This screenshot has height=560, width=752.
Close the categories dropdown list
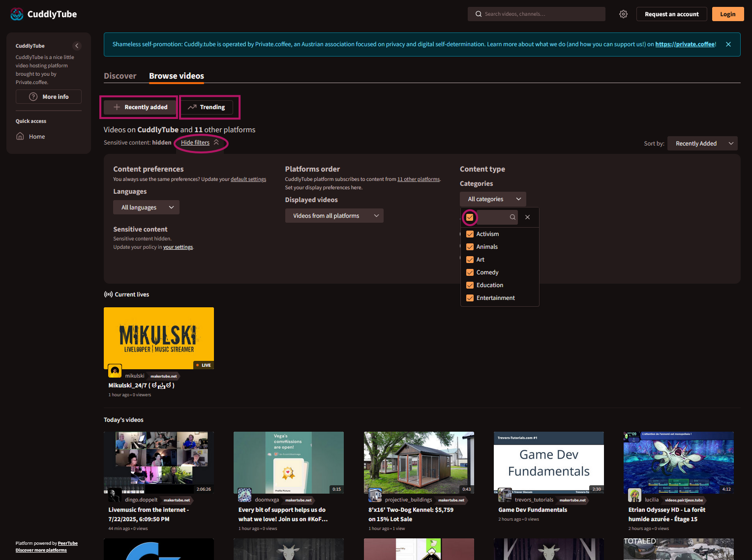point(527,217)
